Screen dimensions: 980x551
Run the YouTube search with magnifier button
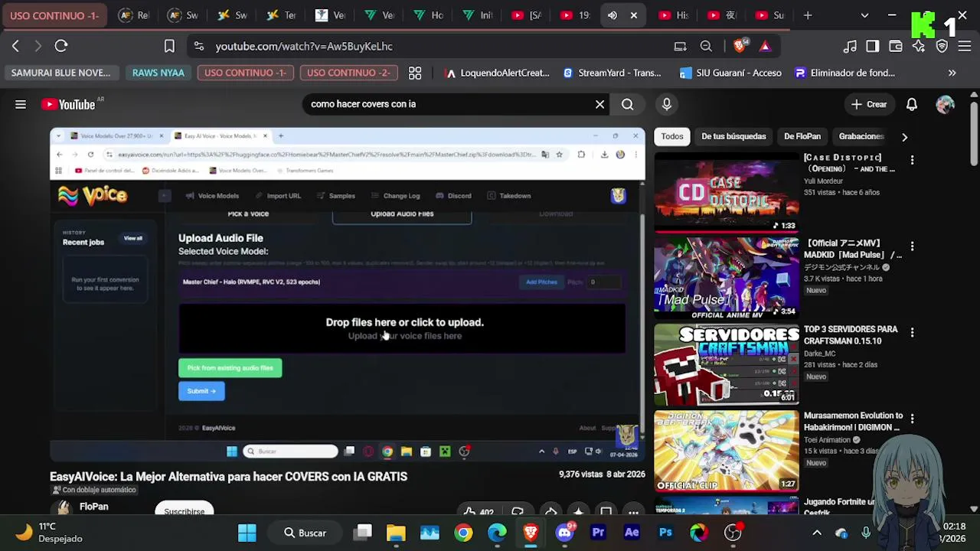pos(628,104)
